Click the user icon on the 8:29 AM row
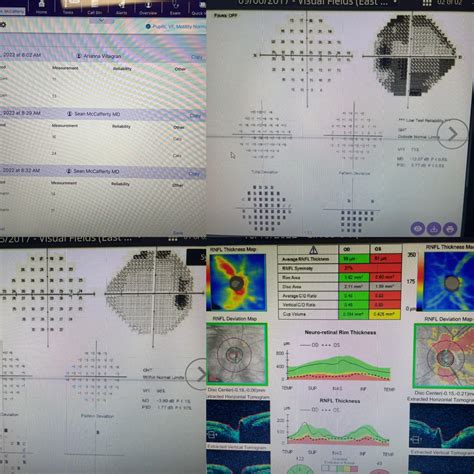474x474 pixels. (x=70, y=114)
